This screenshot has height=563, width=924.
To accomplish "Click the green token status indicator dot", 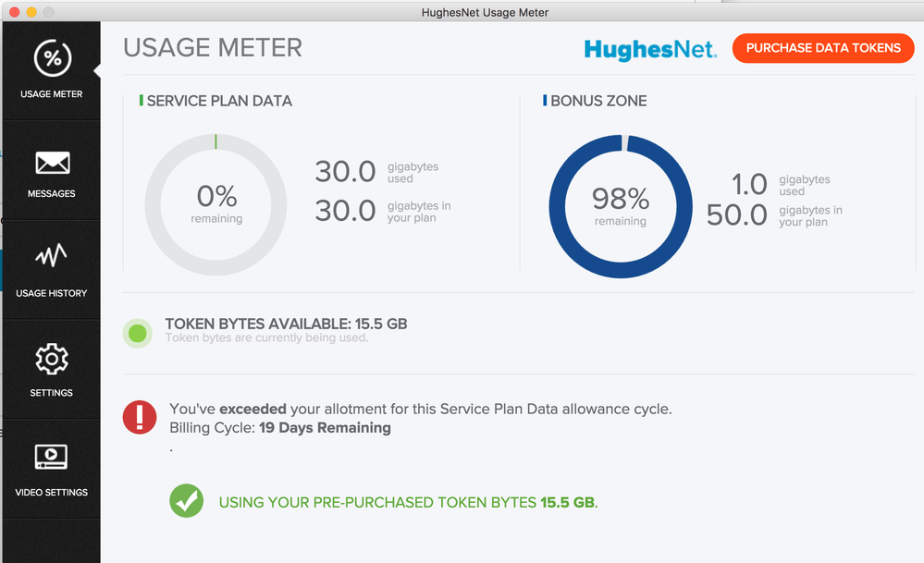I will pyautogui.click(x=138, y=333).
